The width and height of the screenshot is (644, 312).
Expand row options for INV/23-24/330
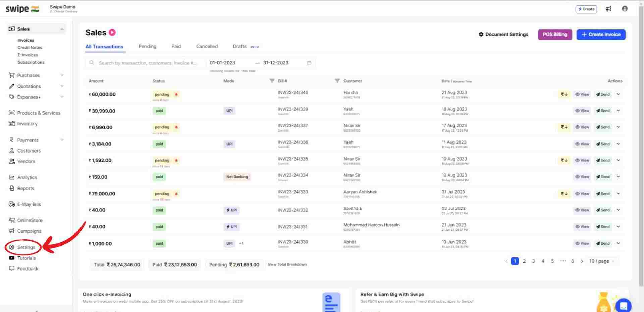[618, 243]
